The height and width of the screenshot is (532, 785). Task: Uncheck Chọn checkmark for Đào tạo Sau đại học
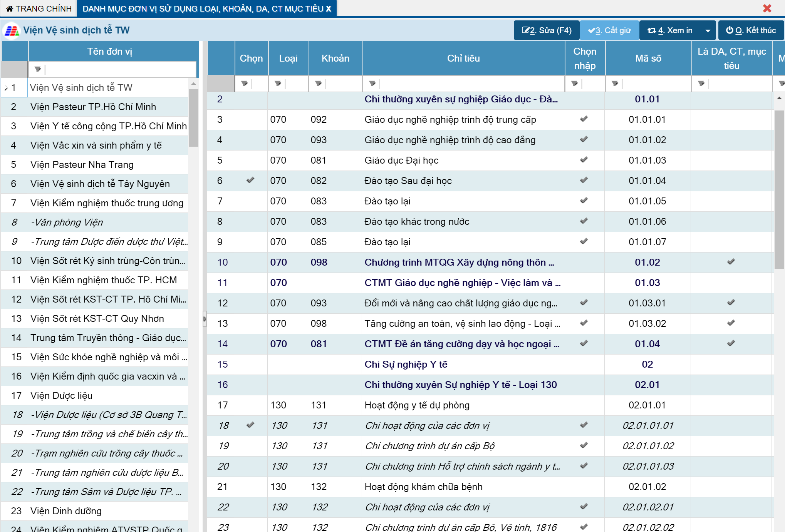point(250,180)
